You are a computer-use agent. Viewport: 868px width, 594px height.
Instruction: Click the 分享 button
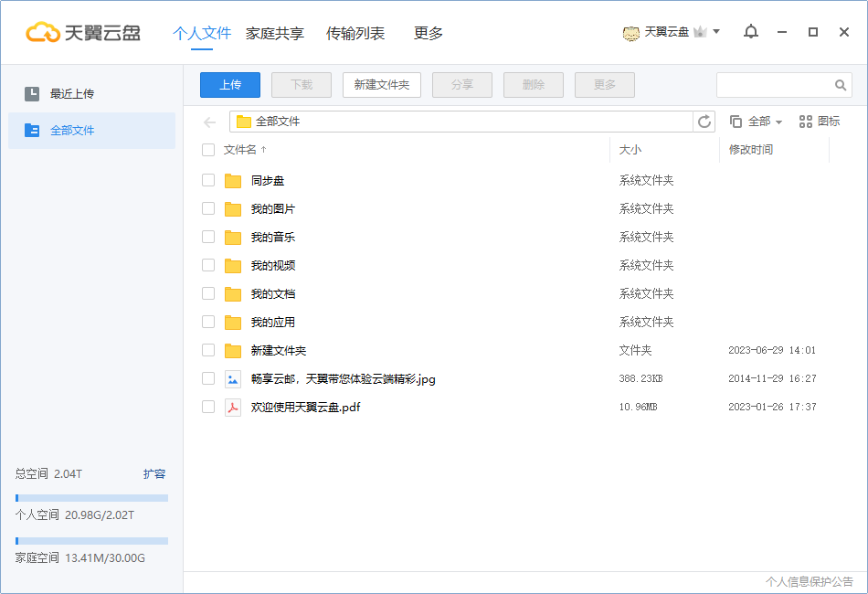[x=462, y=85]
